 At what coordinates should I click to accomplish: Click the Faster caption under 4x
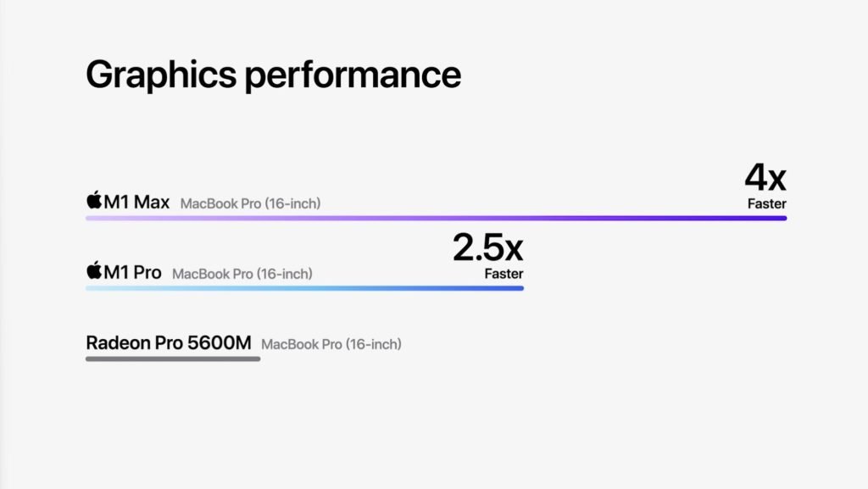pyautogui.click(x=766, y=203)
